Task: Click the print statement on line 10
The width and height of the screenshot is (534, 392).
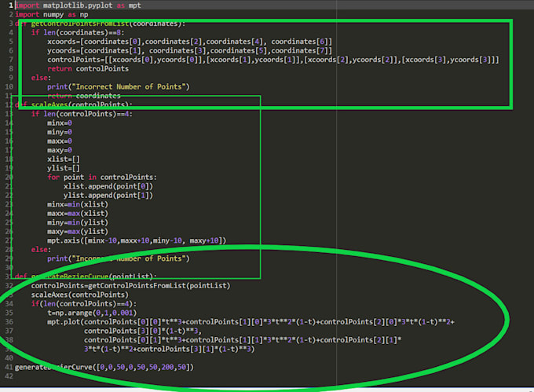Action: tap(118, 87)
